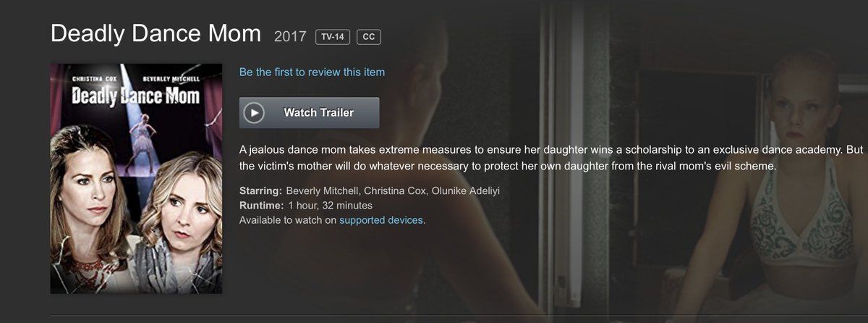The height and width of the screenshot is (323, 868).
Task: Click the 'Deadly Dance Mom' page heading
Action: tap(156, 33)
